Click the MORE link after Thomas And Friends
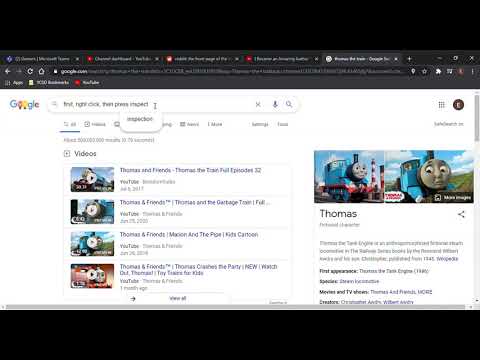This screenshot has height=360, width=480. coord(425,292)
